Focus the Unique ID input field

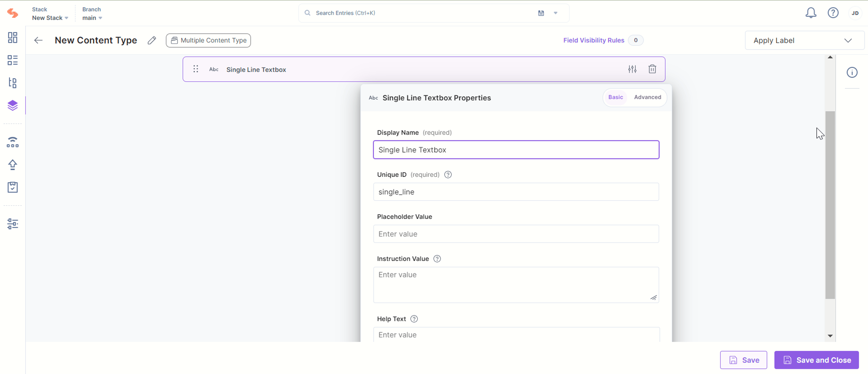coord(516,192)
